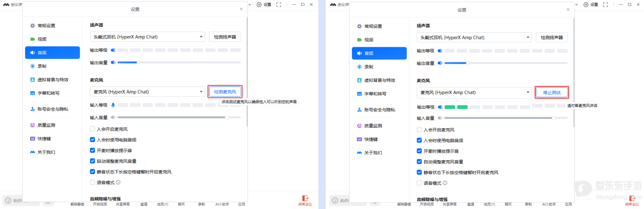Click 输出音量 speaker icon in right window
Screen dimensions: 644x209
click(x=440, y=63)
